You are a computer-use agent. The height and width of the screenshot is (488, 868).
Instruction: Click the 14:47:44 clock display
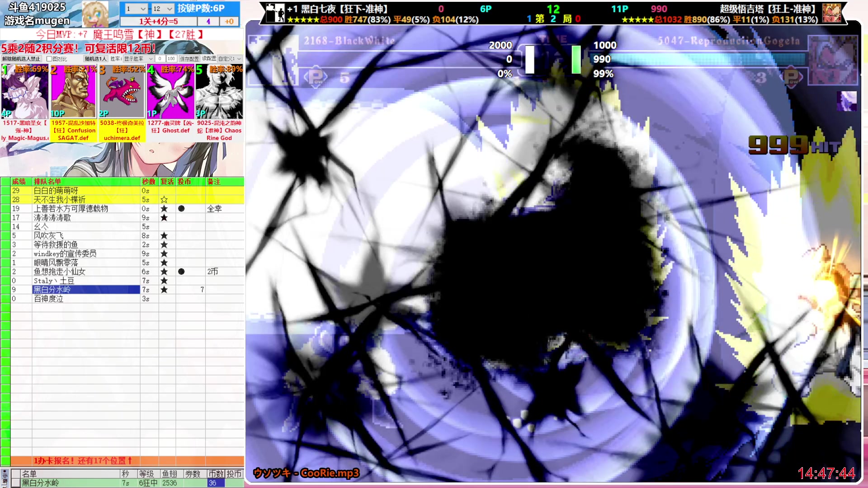826,473
